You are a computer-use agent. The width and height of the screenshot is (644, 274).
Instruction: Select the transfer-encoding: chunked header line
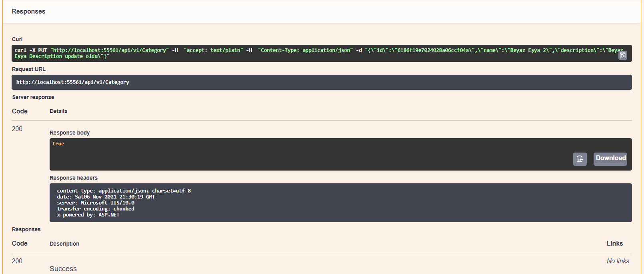pos(96,209)
